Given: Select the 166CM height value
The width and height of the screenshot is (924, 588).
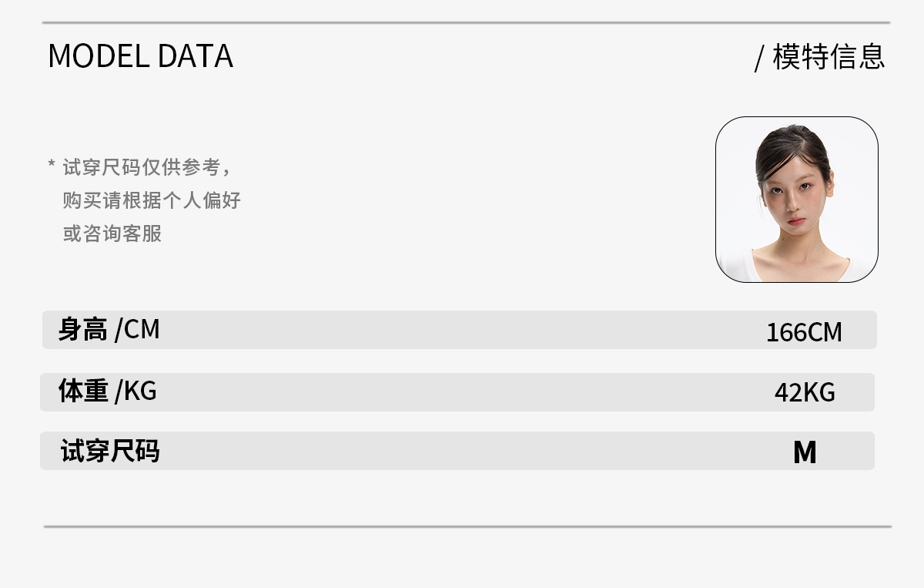Looking at the screenshot, I should pos(804,332).
